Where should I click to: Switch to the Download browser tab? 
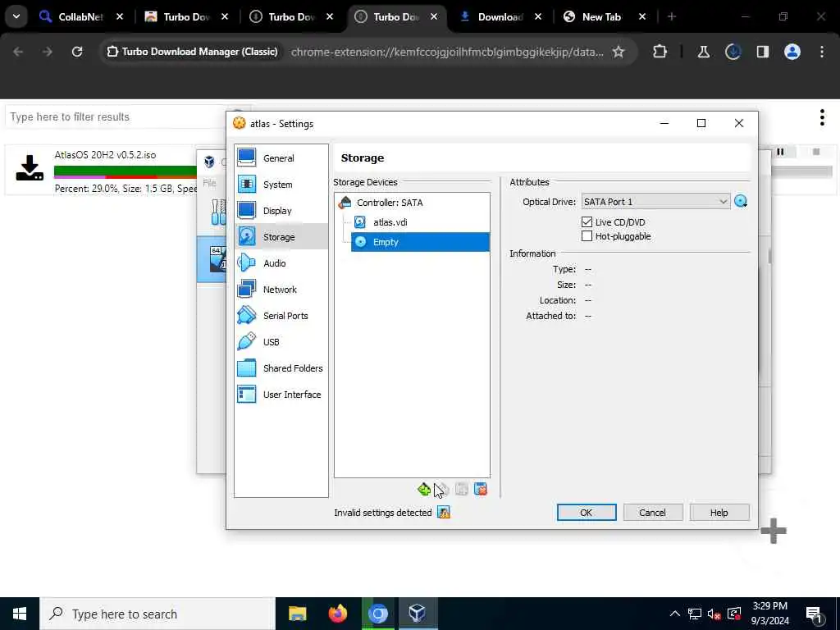(x=500, y=16)
